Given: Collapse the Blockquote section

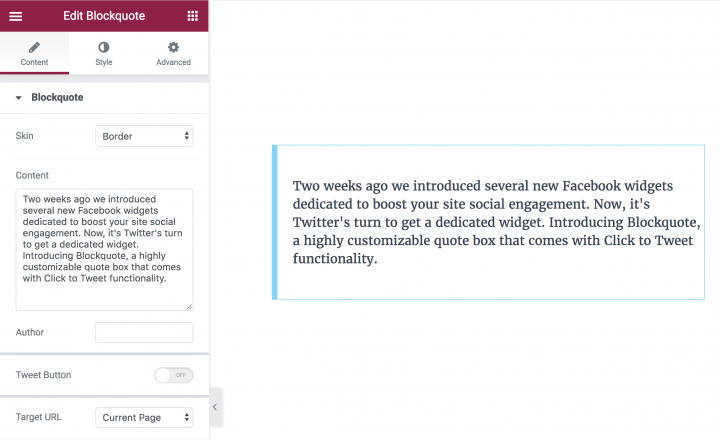Looking at the screenshot, I should (19, 98).
